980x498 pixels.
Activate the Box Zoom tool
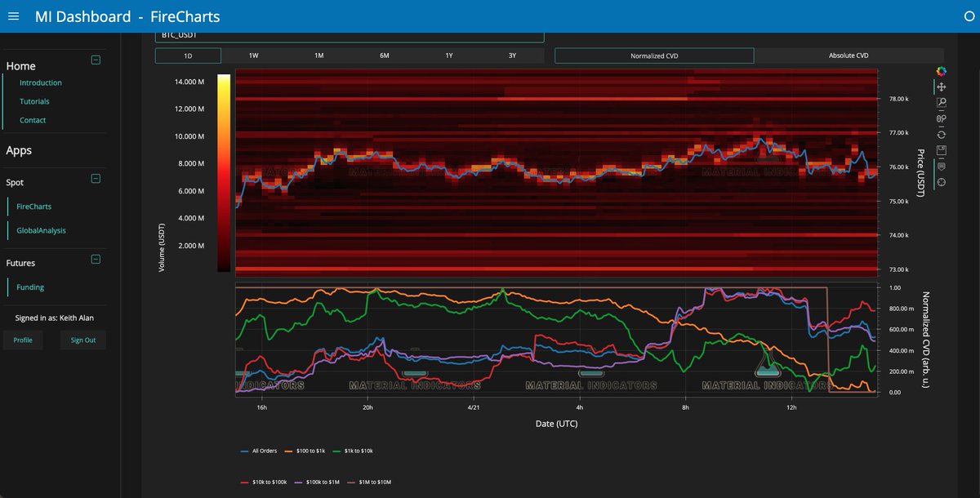tap(941, 103)
